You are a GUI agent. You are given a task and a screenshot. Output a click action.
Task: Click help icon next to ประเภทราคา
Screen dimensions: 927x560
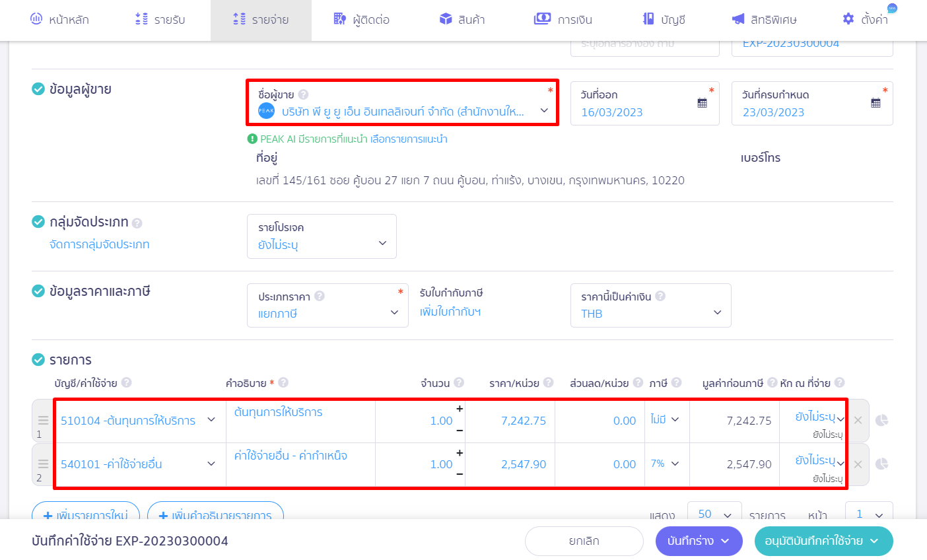320,296
